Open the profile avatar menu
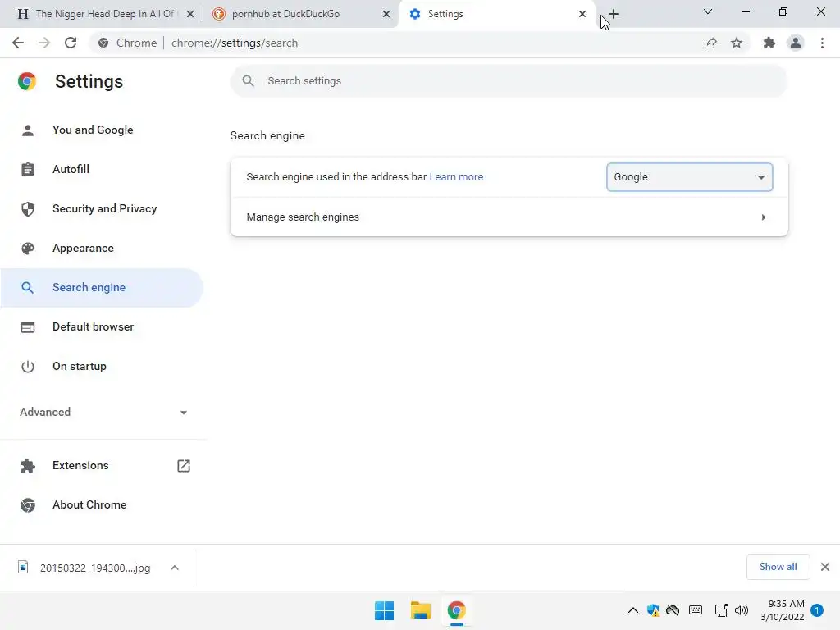This screenshot has height=630, width=840. point(796,43)
